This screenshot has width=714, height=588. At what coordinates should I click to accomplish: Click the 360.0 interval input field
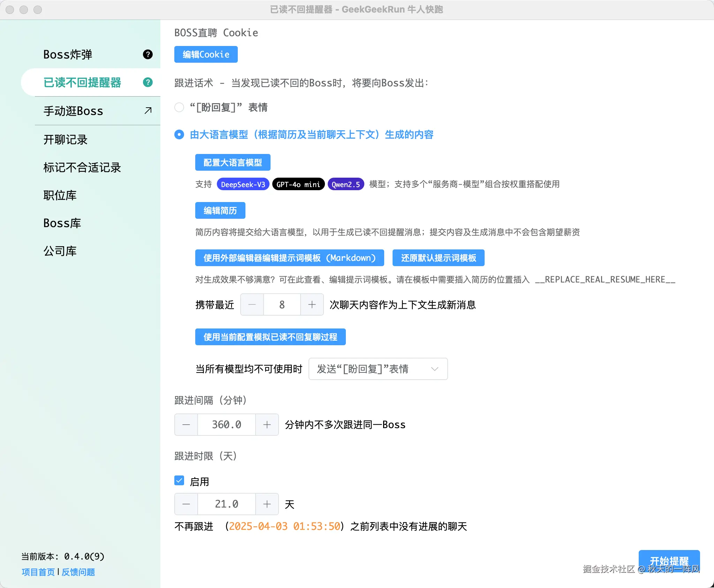click(226, 425)
